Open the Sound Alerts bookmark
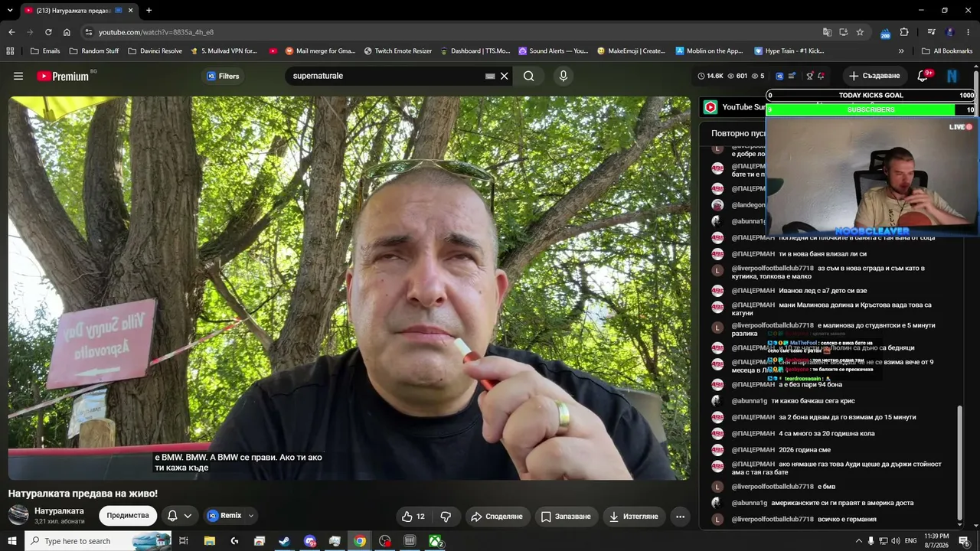The image size is (980, 551). pos(554,51)
